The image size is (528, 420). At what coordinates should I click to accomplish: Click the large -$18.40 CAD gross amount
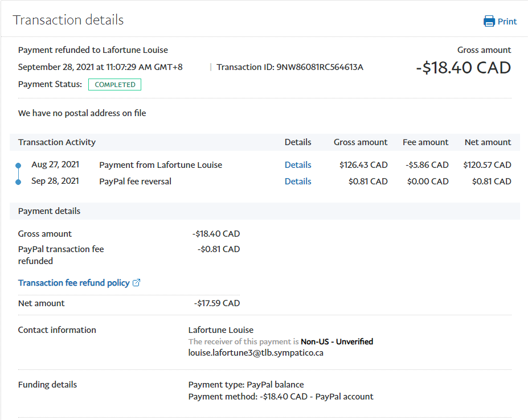coord(463,68)
